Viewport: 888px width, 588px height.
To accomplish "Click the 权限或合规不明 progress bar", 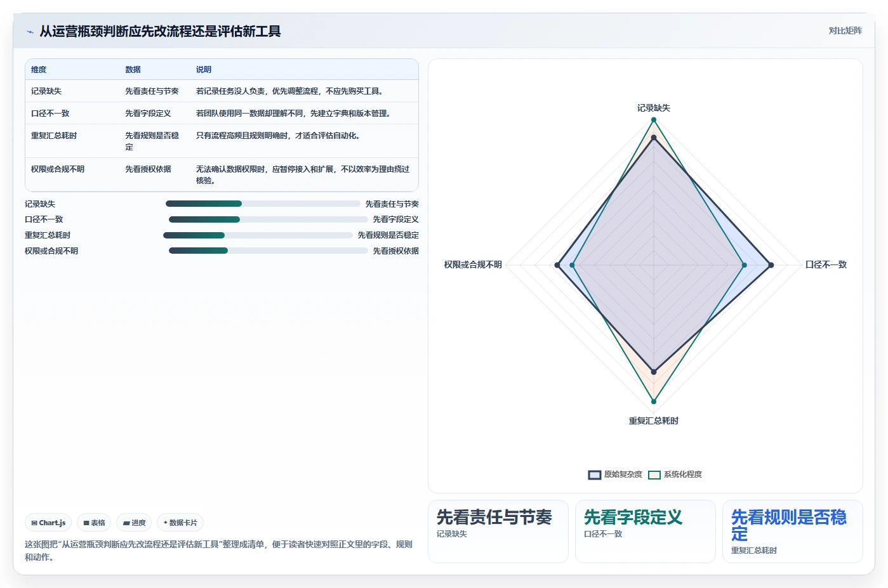I will point(268,251).
